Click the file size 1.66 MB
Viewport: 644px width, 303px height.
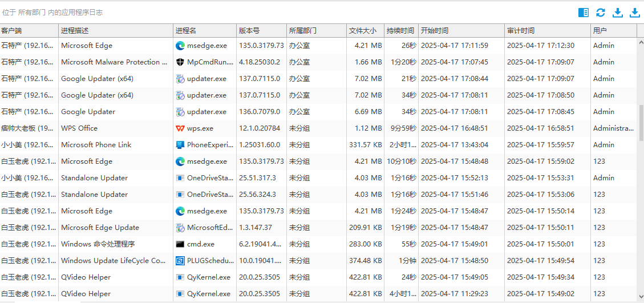368,62
